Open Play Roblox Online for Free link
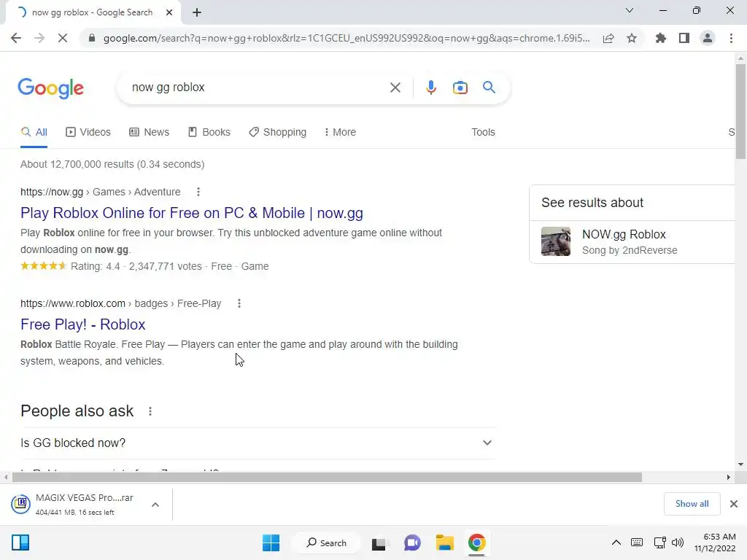The height and width of the screenshot is (560, 747). [192, 213]
